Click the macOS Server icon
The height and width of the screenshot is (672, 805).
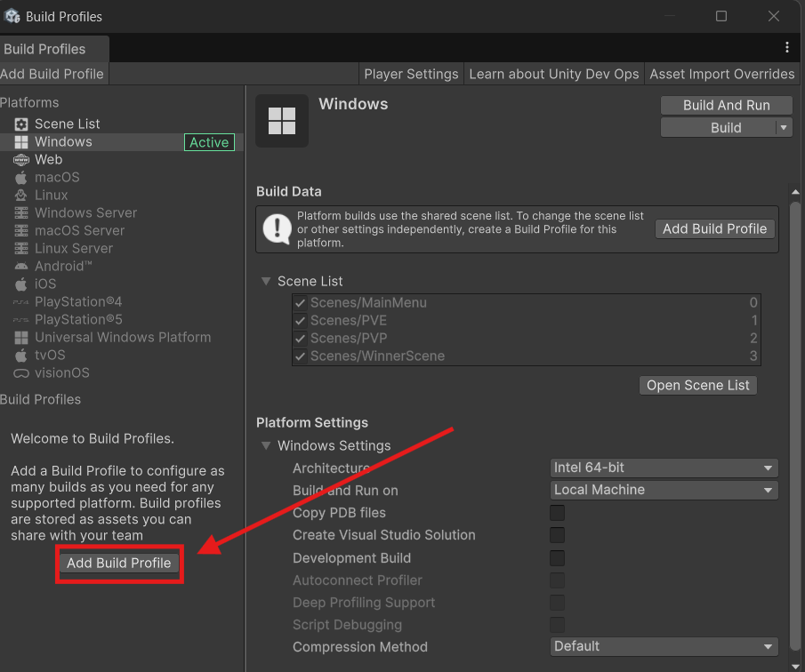click(x=21, y=231)
